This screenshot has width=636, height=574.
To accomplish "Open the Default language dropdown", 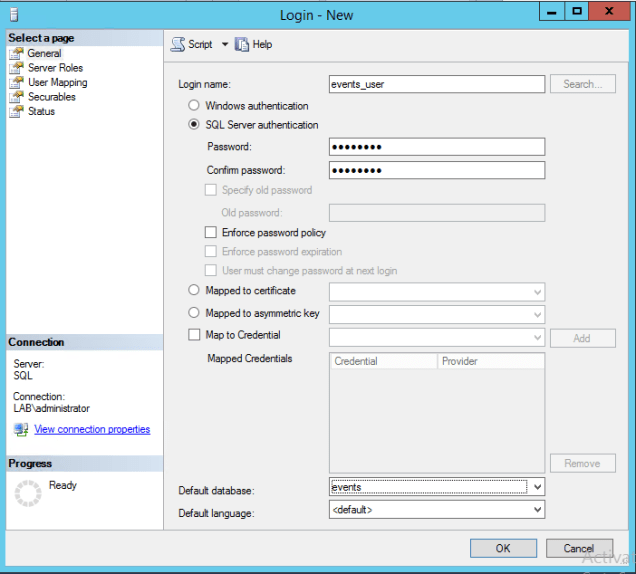I will pos(537,510).
